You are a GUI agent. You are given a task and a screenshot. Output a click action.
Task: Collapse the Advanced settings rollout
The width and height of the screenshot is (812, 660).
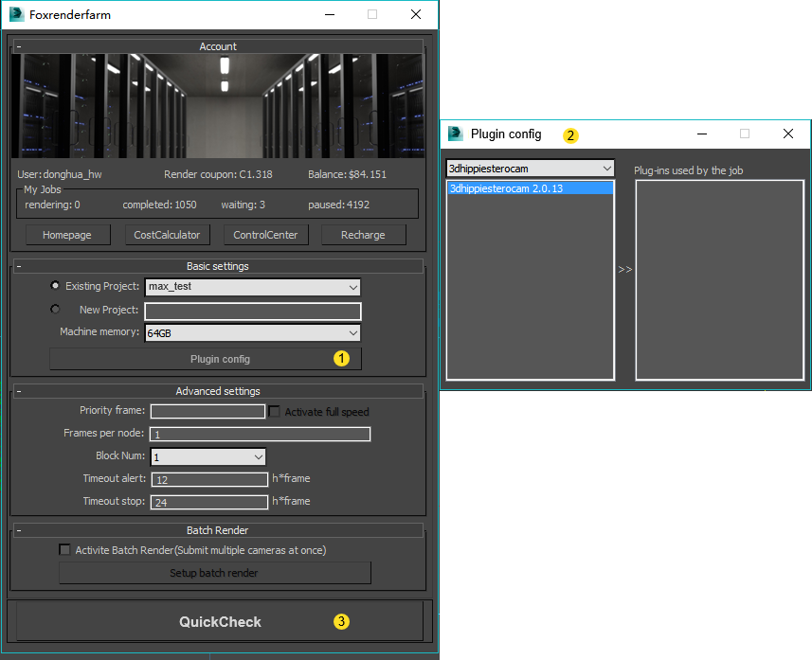click(x=19, y=391)
